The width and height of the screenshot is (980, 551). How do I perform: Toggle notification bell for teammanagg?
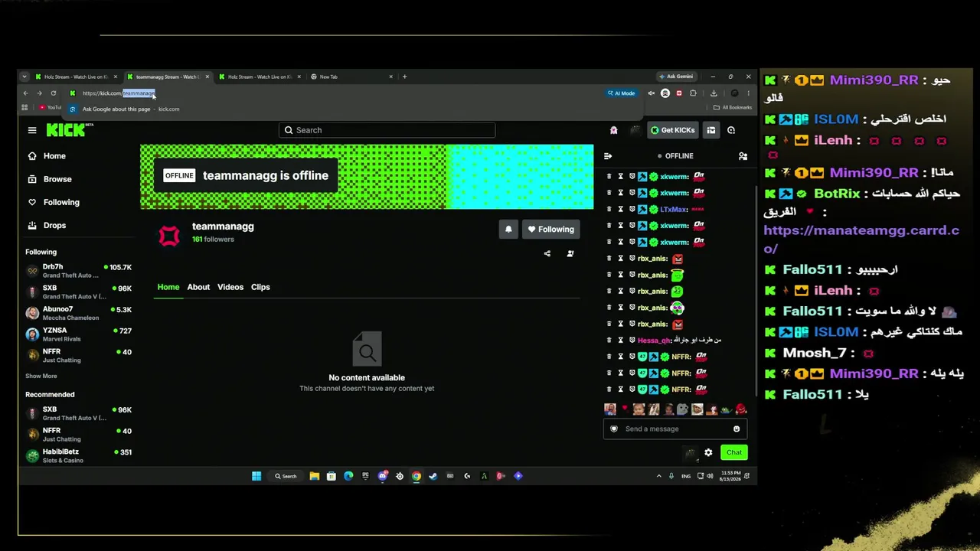point(508,229)
